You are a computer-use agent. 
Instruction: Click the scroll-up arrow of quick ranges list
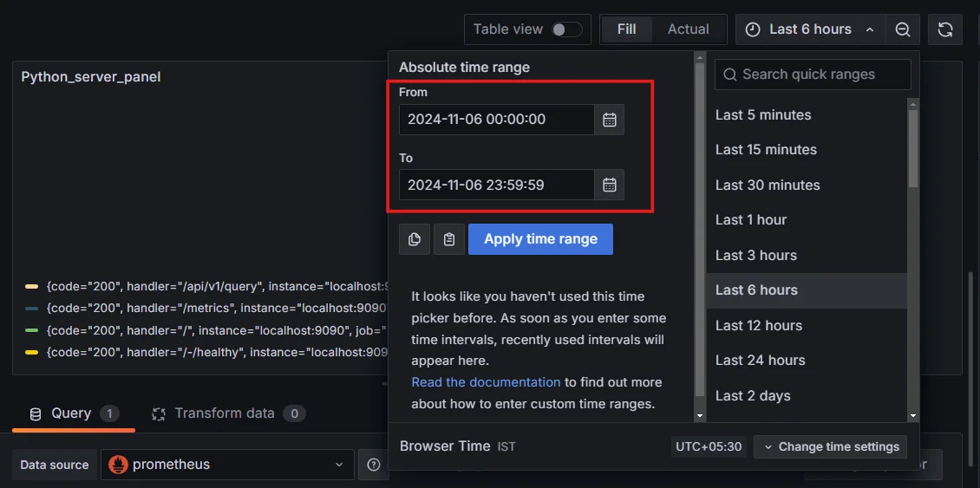[913, 104]
